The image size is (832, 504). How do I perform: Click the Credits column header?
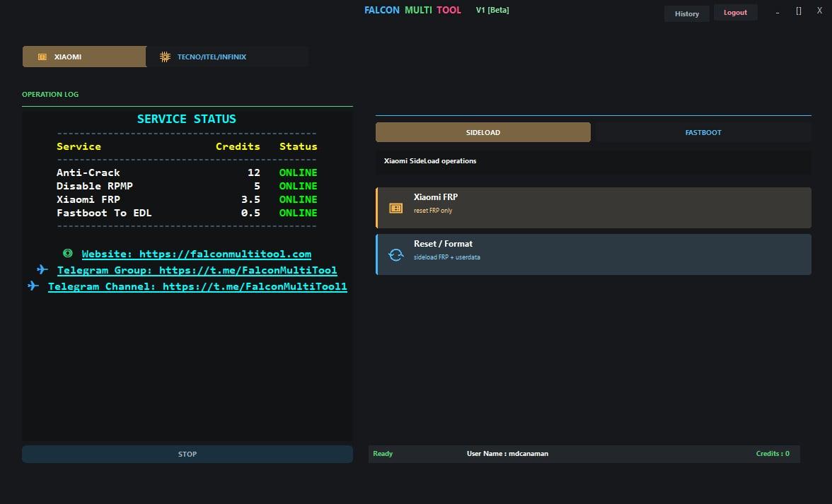pyautogui.click(x=238, y=146)
